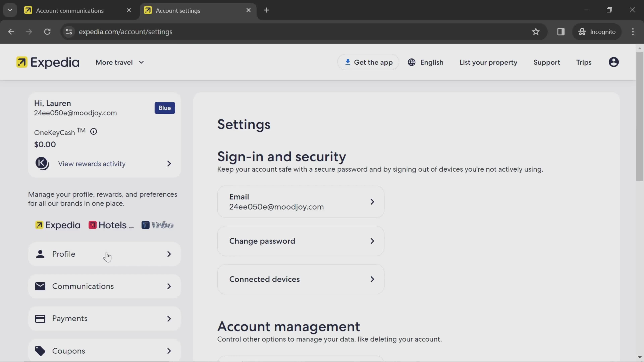Image resolution: width=644 pixels, height=362 pixels.
Task: Click the Communications row chevron
Action: [x=169, y=286]
